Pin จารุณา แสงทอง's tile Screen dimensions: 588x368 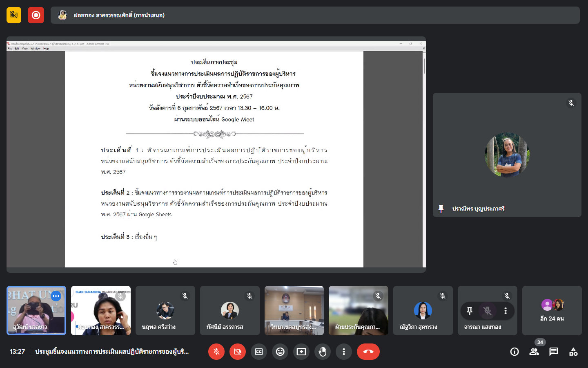point(470,311)
